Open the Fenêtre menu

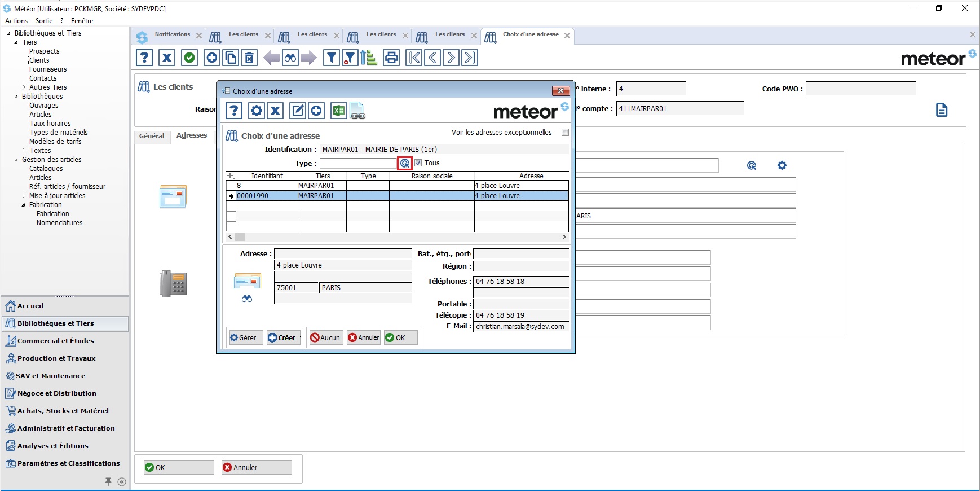coord(82,21)
